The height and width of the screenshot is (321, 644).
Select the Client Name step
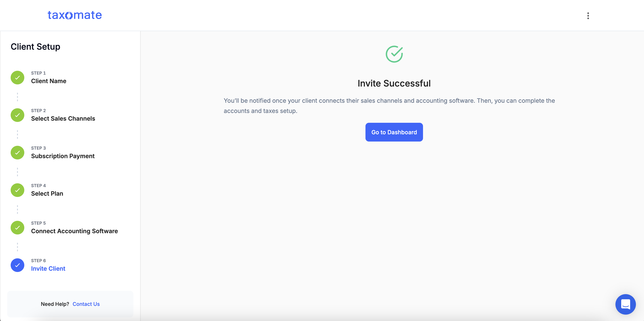tap(49, 81)
